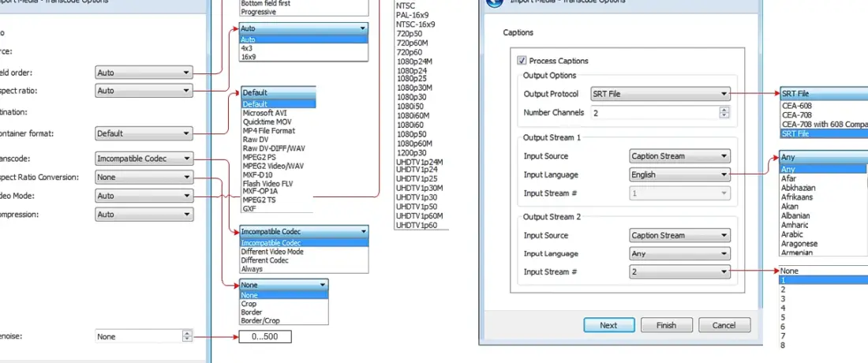868x363 pixels.
Task: Click the Number Channels stepper arrows
Action: [724, 113]
